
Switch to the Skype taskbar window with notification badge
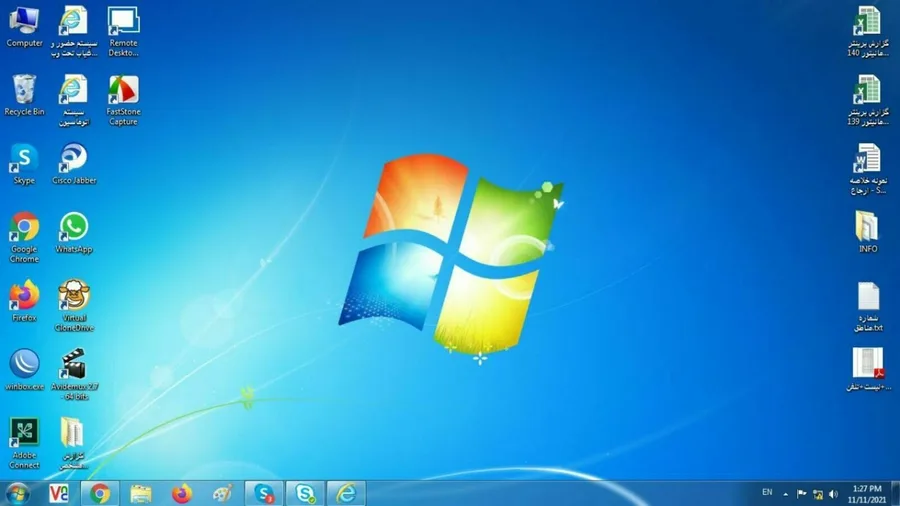coord(264,493)
